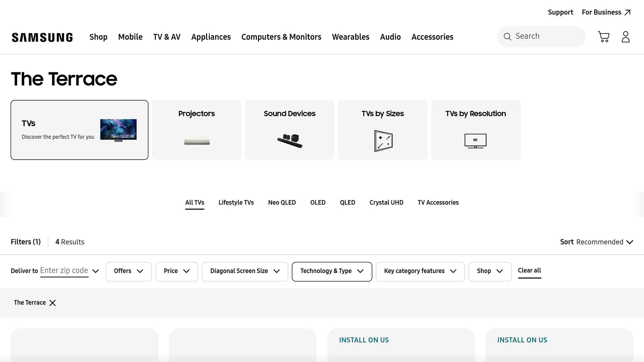This screenshot has height=362, width=644.
Task: Open the shopping cart
Action: coord(603,37)
